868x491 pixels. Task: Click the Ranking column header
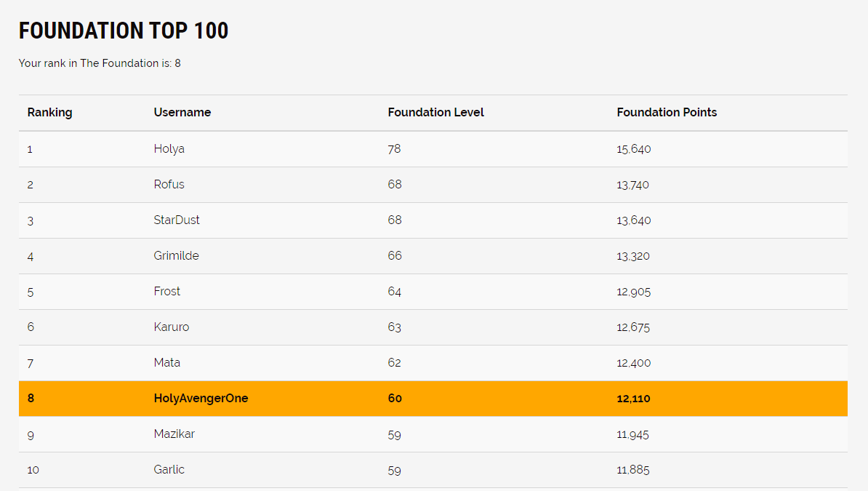(x=50, y=113)
